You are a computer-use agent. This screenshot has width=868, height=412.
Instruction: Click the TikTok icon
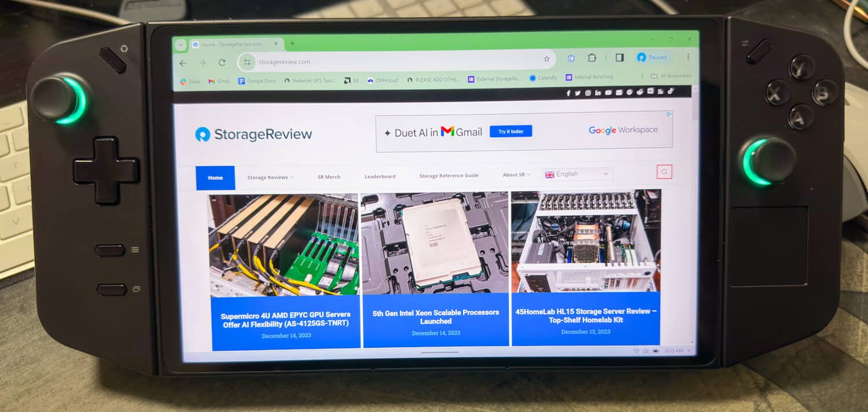[x=671, y=91]
